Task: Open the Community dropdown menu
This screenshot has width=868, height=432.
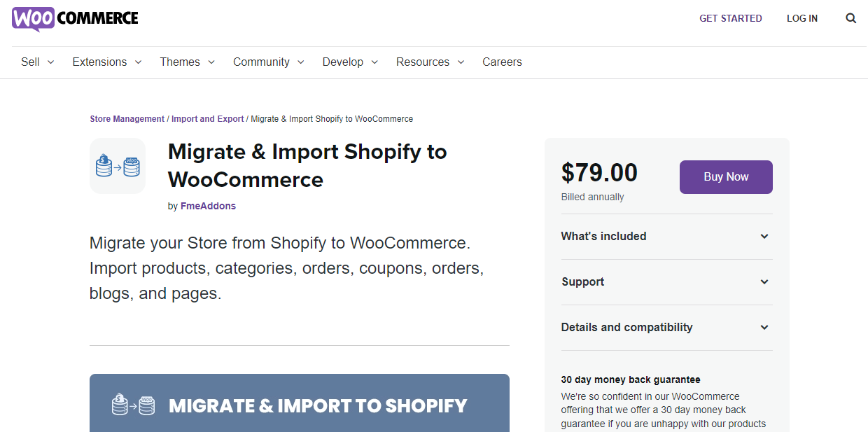Action: 269,62
